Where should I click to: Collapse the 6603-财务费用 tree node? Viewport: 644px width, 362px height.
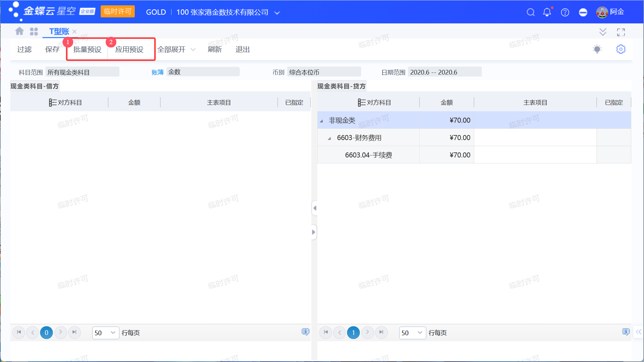pos(330,138)
